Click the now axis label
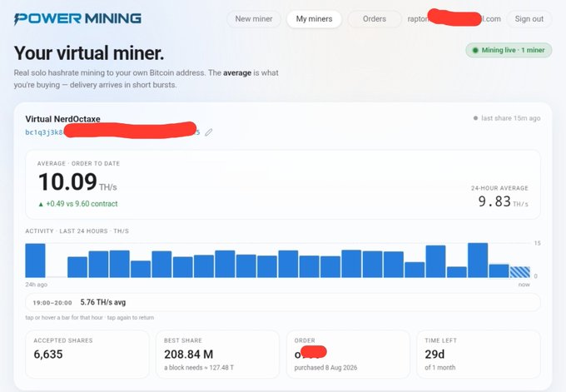The width and height of the screenshot is (566, 392). [524, 285]
